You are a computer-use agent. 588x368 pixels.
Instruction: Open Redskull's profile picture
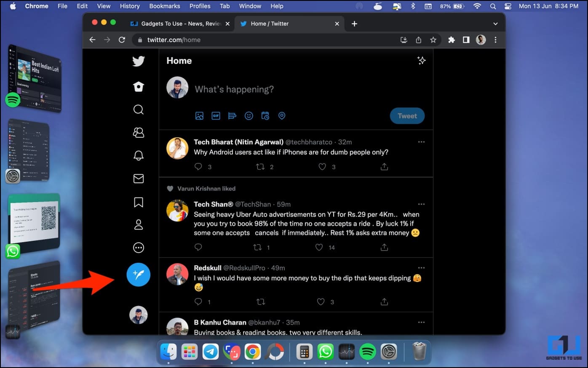(177, 275)
